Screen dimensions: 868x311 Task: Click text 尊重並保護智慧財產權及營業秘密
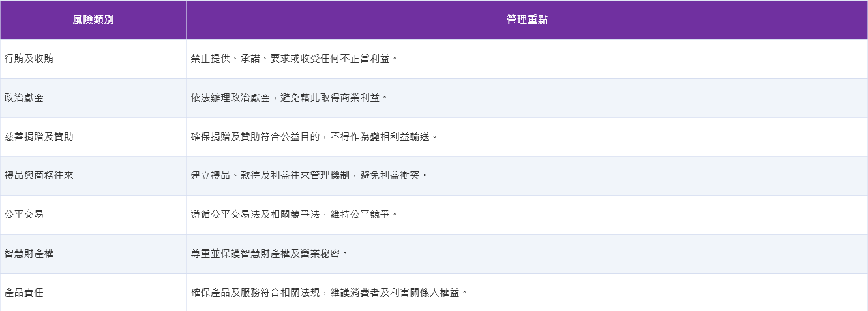click(x=265, y=253)
